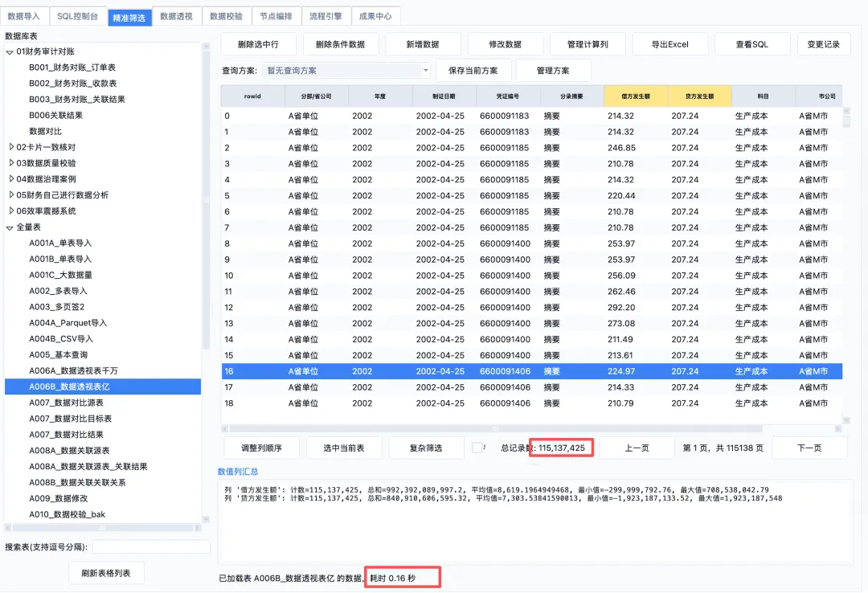Select B001_财务对账_订单表 in the tree
Viewport: 868px width, 593px height.
click(72, 67)
